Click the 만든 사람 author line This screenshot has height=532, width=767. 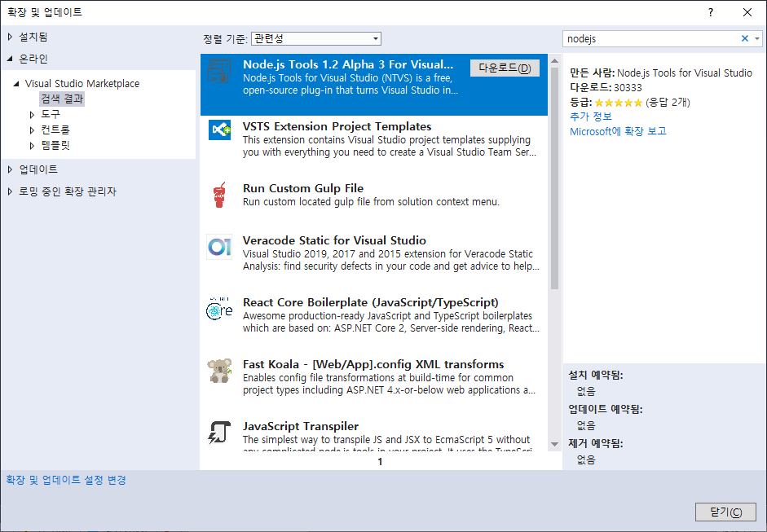click(x=661, y=73)
